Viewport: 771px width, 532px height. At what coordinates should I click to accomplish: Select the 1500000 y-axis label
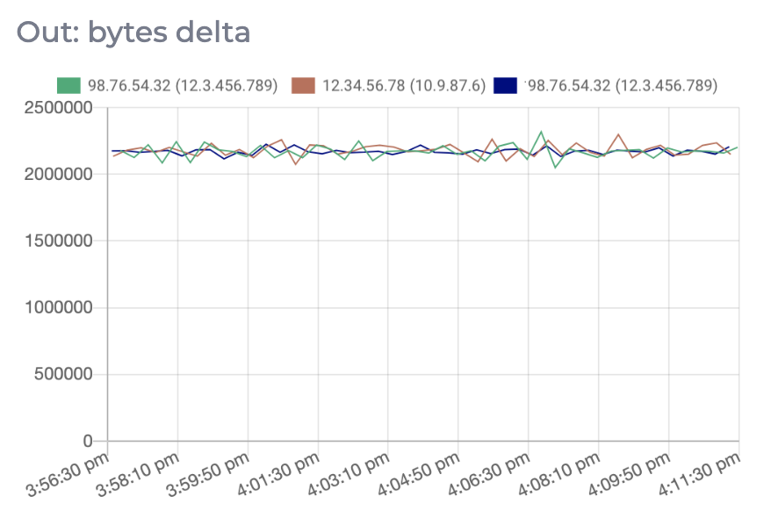tap(61, 241)
